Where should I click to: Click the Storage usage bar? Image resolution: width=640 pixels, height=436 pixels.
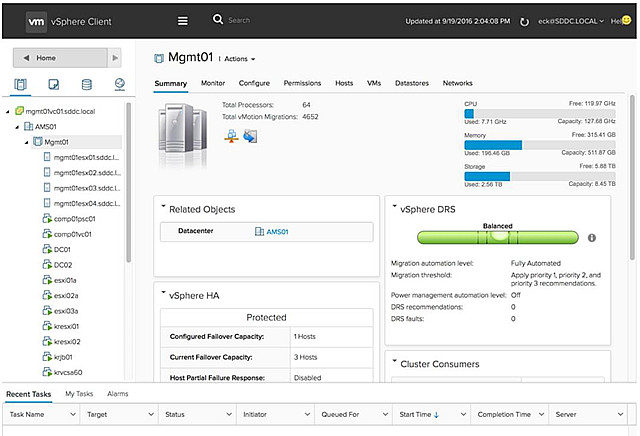coord(540,176)
